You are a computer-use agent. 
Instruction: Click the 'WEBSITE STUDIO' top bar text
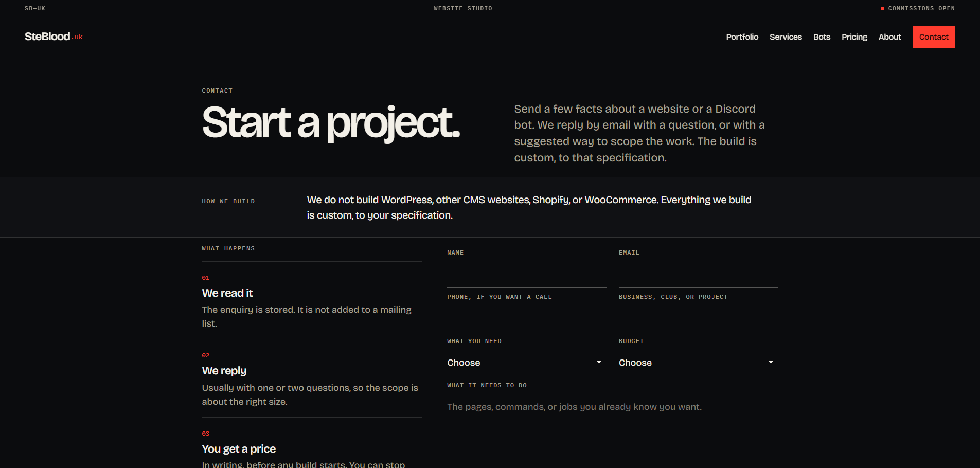(463, 8)
